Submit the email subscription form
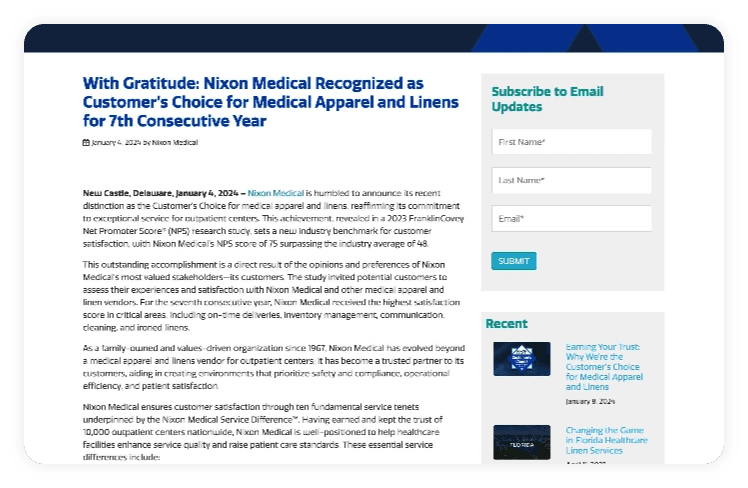Viewport: 748px width, 488px height. 514,261
